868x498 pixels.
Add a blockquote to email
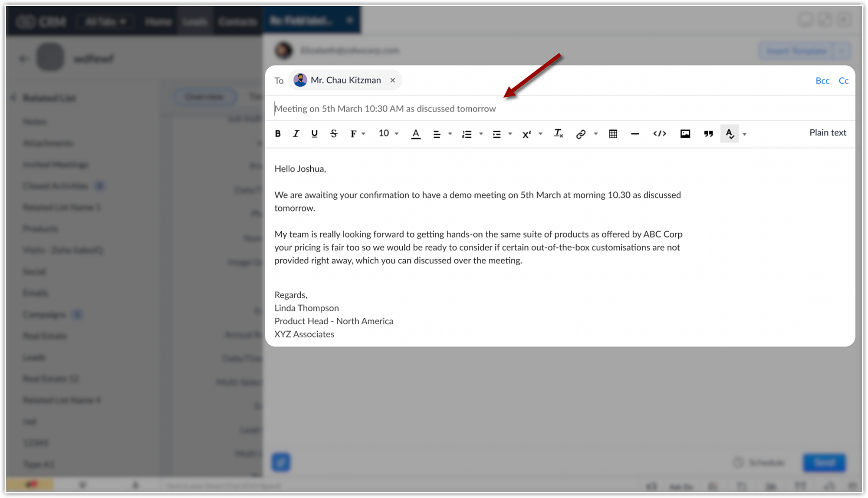tap(708, 134)
